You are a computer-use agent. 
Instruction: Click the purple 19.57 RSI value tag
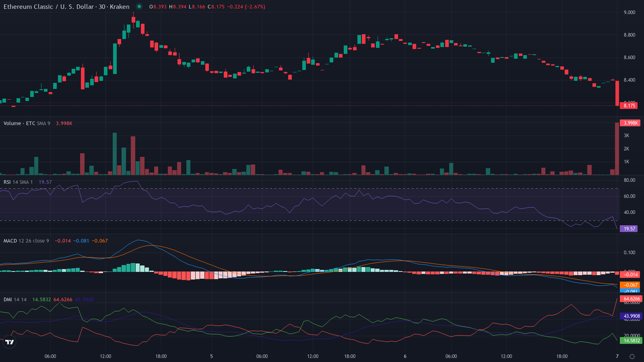pos(629,228)
